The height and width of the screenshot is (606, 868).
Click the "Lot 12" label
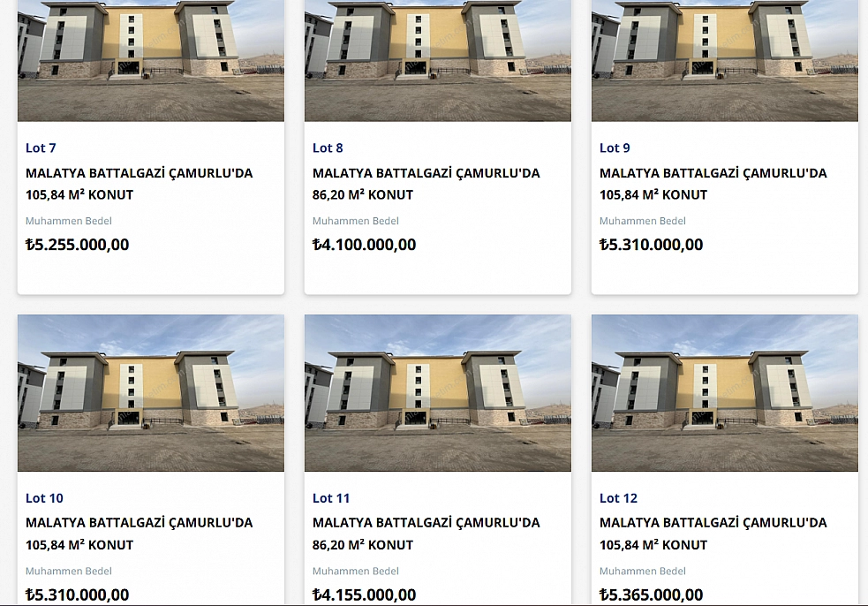click(618, 498)
